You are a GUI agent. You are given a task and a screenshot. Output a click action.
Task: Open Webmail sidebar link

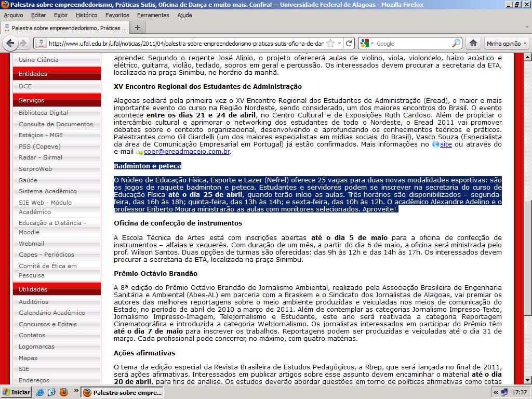tap(32, 244)
